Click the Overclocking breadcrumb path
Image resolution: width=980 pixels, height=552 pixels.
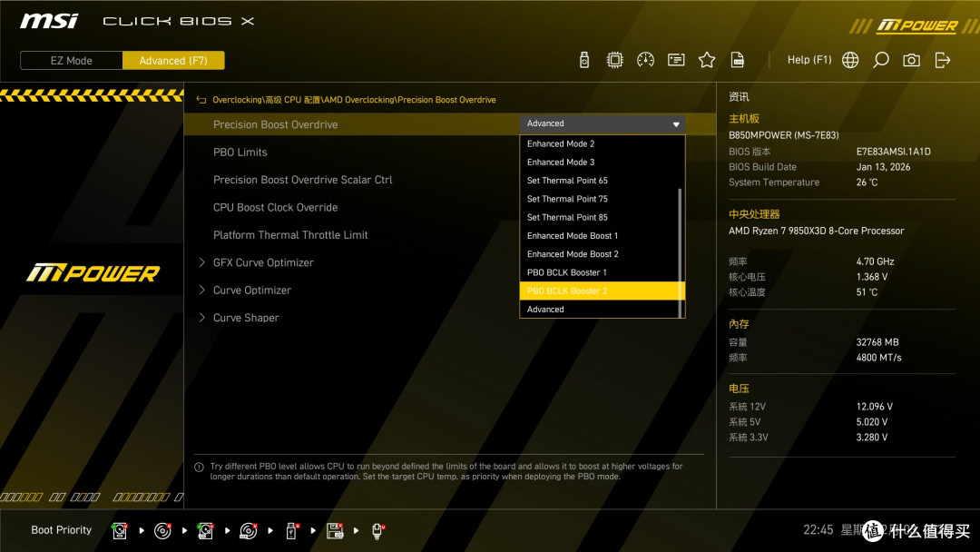(x=238, y=100)
